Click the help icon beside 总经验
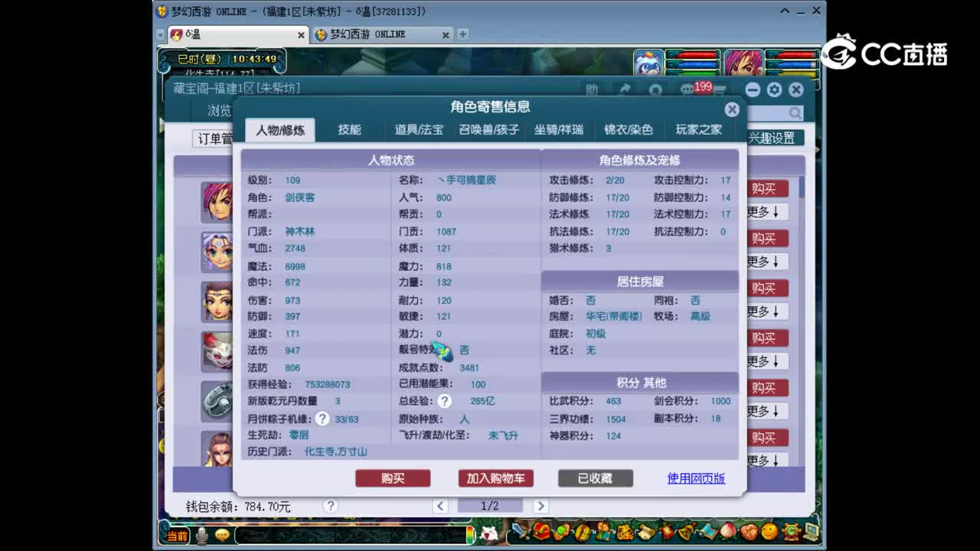The height and width of the screenshot is (551, 980). point(445,401)
